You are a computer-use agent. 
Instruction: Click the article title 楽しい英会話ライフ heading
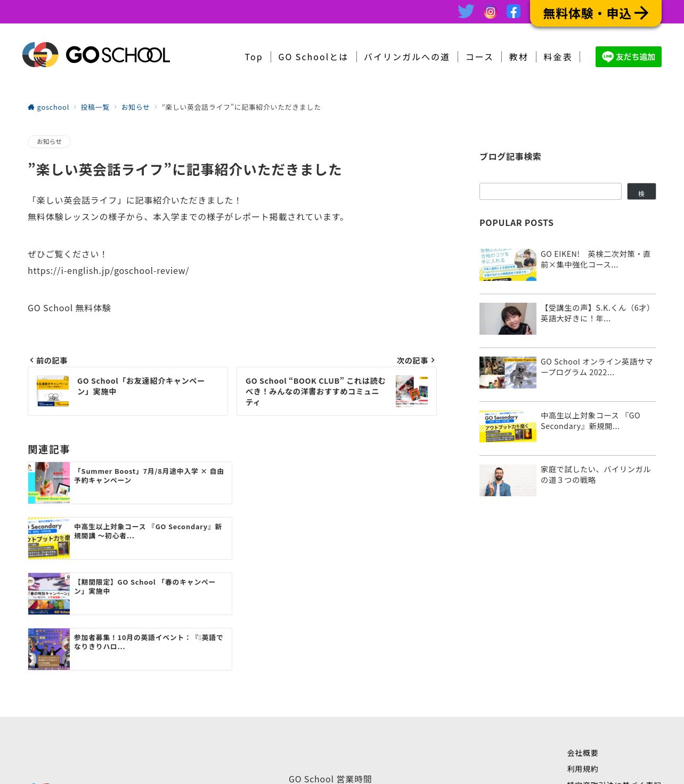pyautogui.click(x=185, y=170)
